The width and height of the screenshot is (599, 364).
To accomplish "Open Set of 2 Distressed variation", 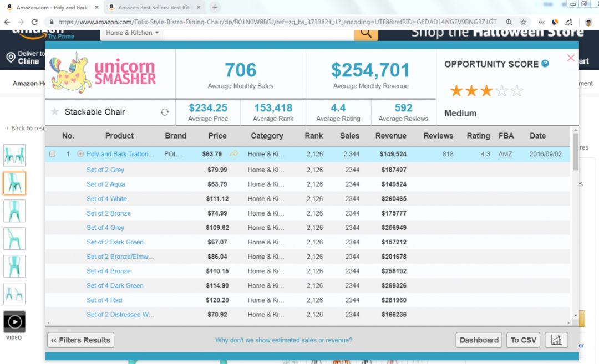I will coord(120,314).
